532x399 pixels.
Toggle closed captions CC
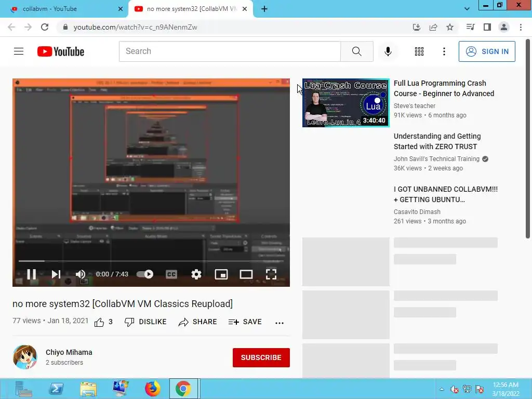(171, 274)
